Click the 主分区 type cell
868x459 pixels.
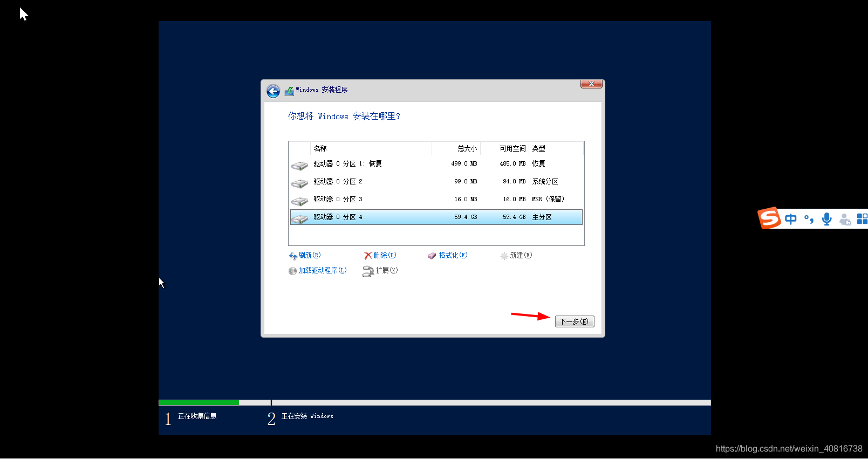point(542,217)
